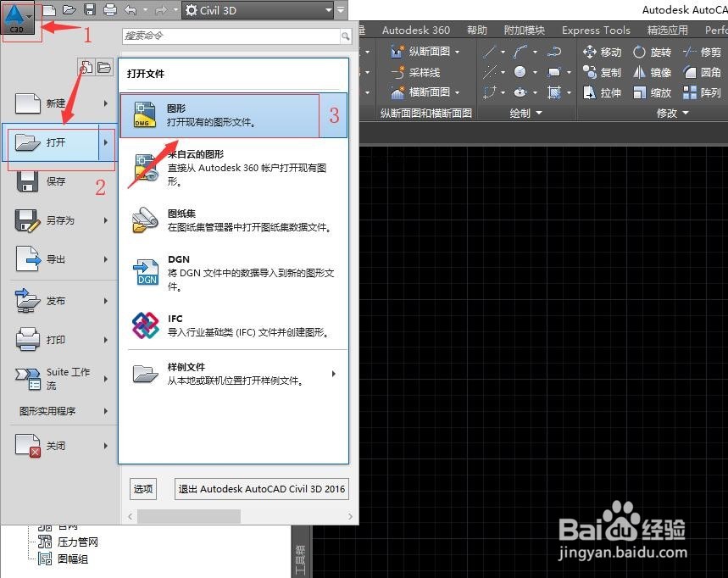This screenshot has width=728, height=578.
Task: Select 发布 in the application menu
Action: (59, 301)
